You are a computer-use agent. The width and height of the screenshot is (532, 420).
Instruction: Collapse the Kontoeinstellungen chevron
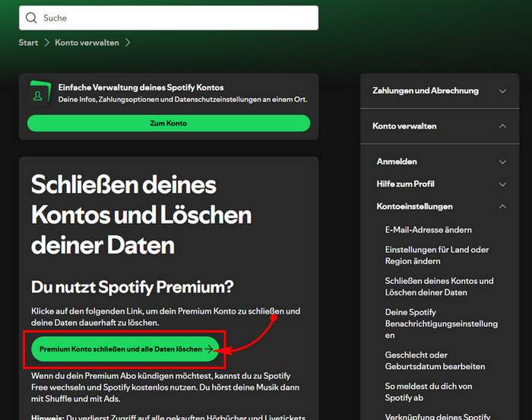point(503,207)
